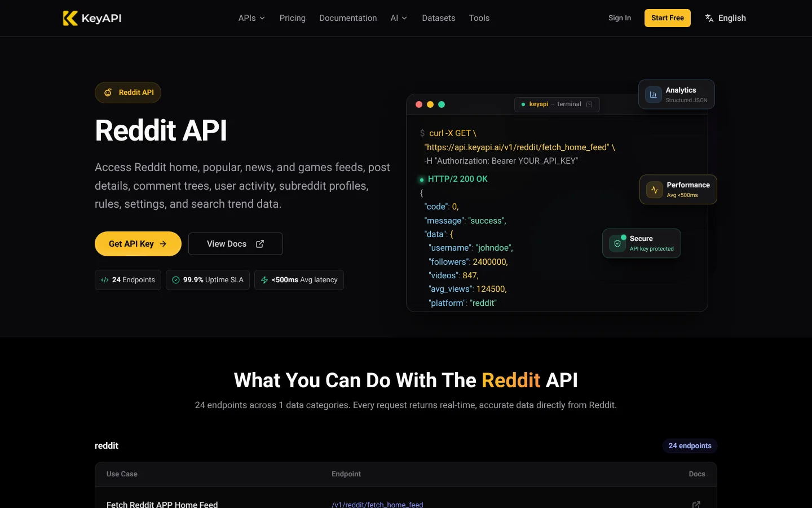Click the code brackets icon beside 24 Endpoints
Screen dimensions: 812x508
coord(105,280)
